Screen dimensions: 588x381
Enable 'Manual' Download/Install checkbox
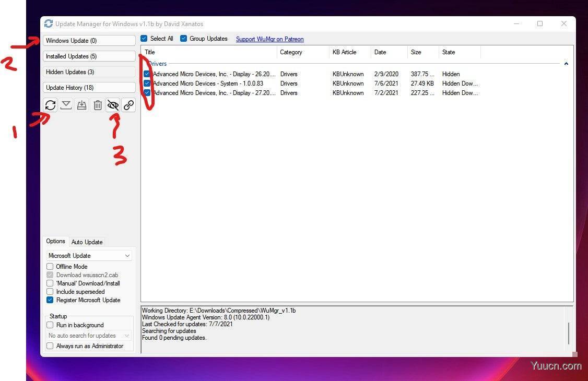[x=50, y=283]
